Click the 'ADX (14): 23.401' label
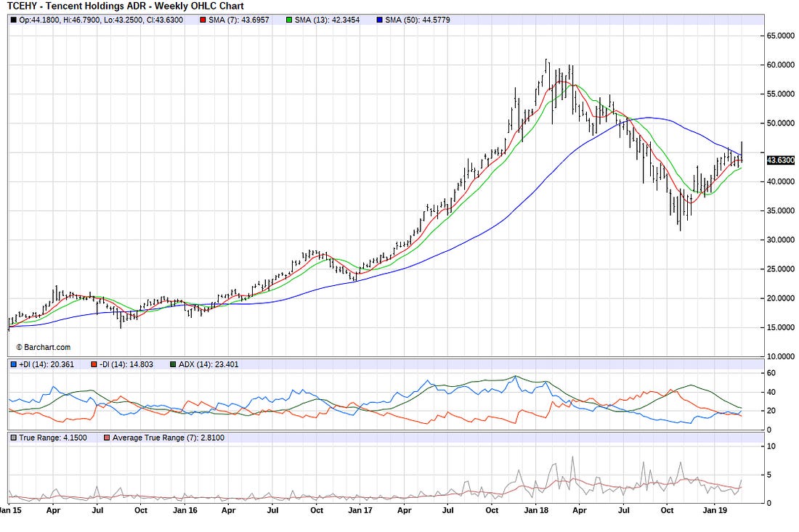Screen dimensions: 799x532 (208, 364)
